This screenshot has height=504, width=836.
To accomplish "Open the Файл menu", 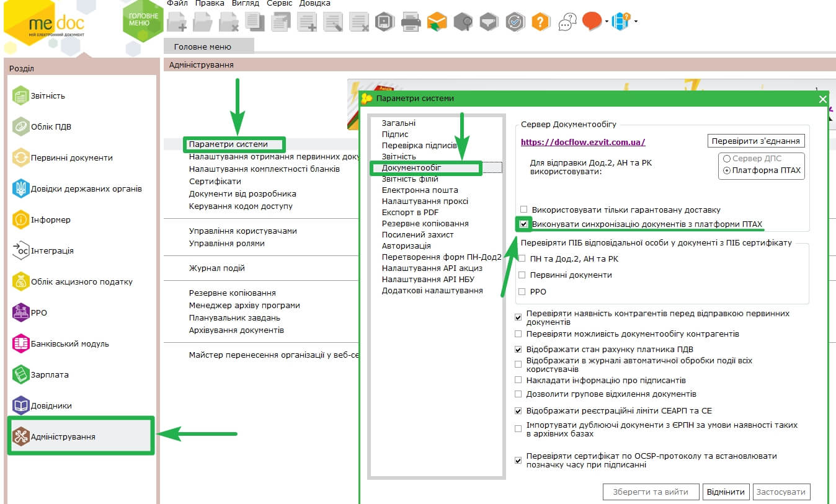I will [177, 4].
